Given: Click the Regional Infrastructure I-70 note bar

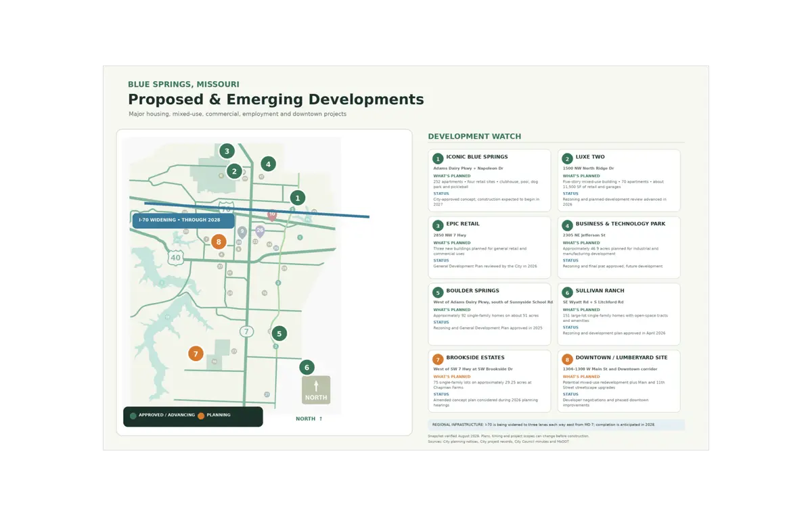Looking at the screenshot, I should 556,425.
